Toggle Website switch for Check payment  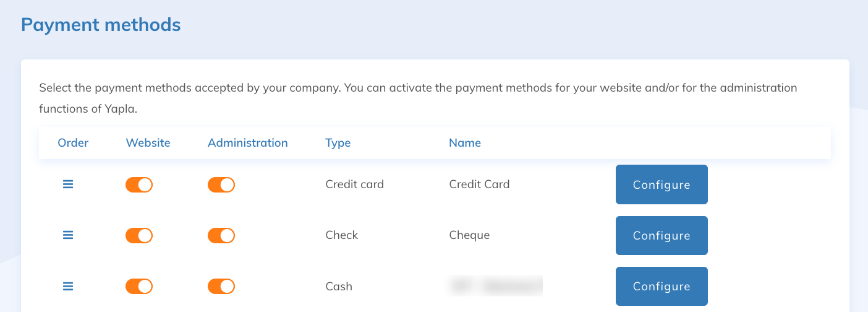(x=139, y=235)
